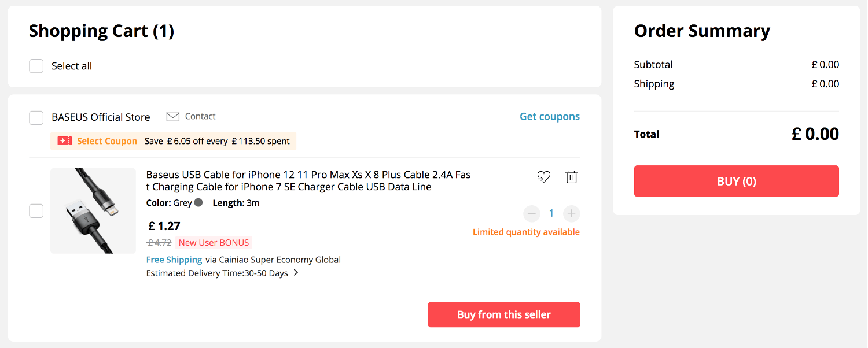The image size is (868, 348).
Task: Select the Baseus USB Cable item checkbox
Action: [x=36, y=211]
